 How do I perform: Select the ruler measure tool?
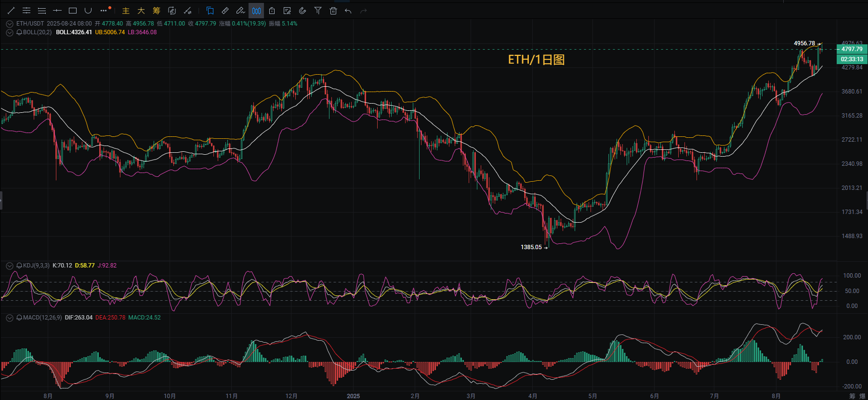pyautogui.click(x=225, y=11)
